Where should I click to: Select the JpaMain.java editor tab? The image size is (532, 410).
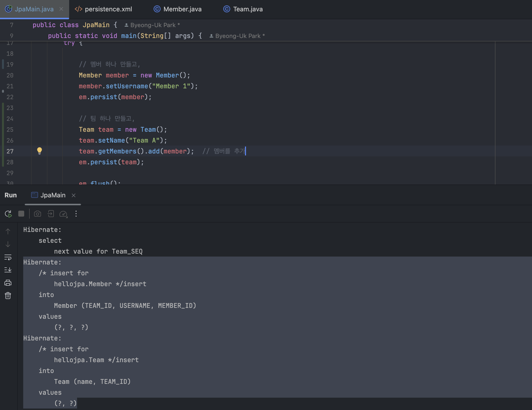click(34, 9)
